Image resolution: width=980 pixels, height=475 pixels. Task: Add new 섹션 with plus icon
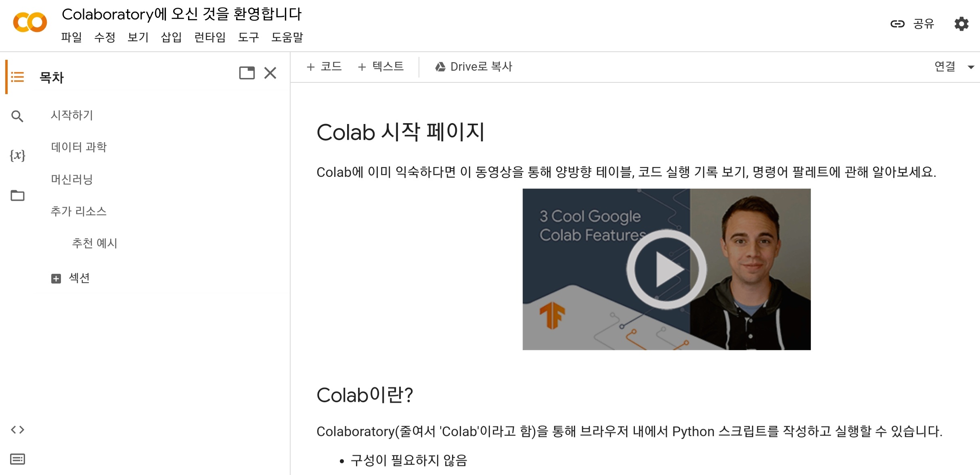pyautogui.click(x=56, y=278)
